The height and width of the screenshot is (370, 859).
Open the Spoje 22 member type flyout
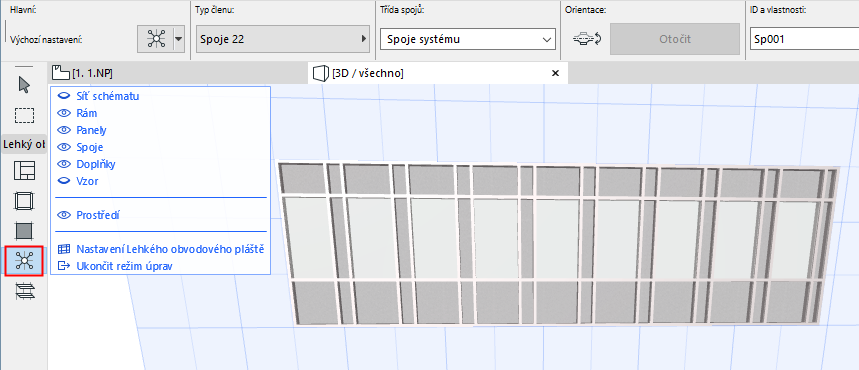[x=282, y=39]
